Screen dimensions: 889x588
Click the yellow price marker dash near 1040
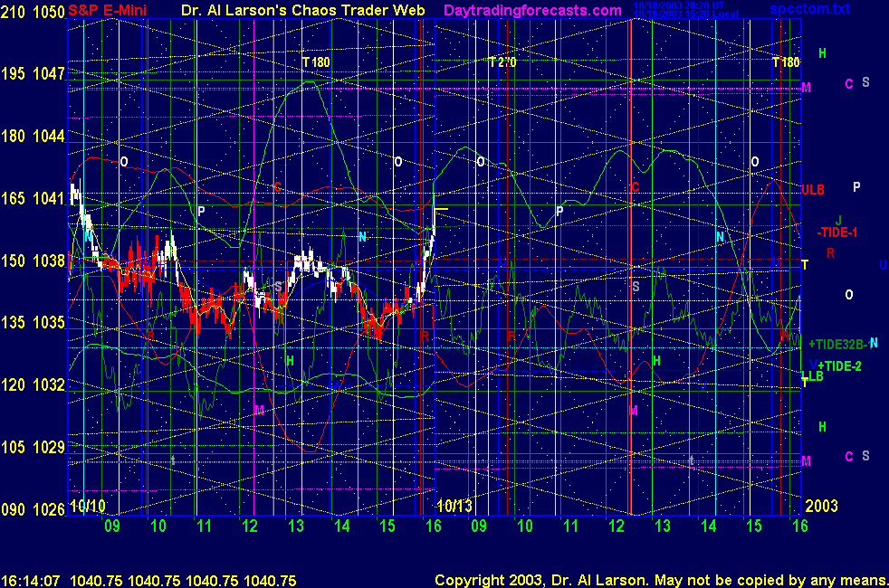coord(442,209)
